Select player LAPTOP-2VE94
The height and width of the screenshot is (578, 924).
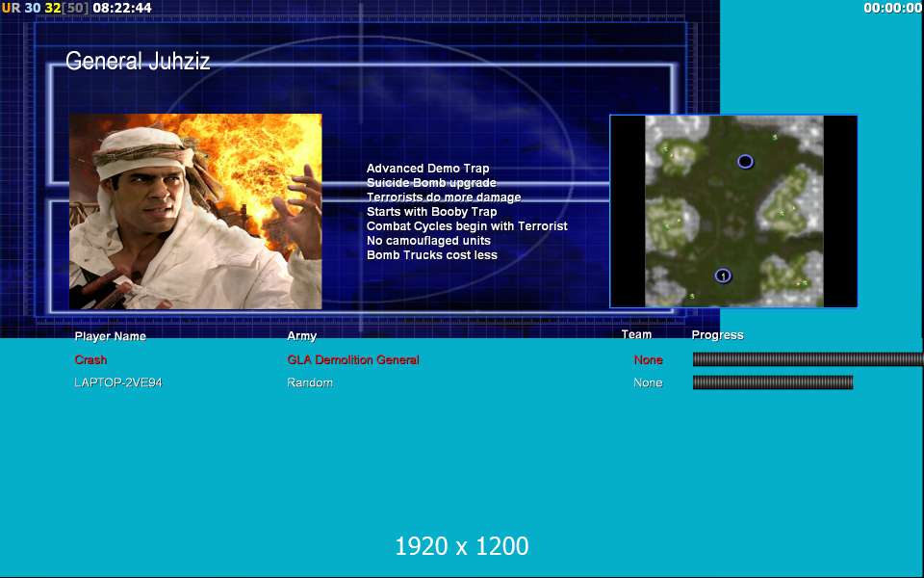117,382
